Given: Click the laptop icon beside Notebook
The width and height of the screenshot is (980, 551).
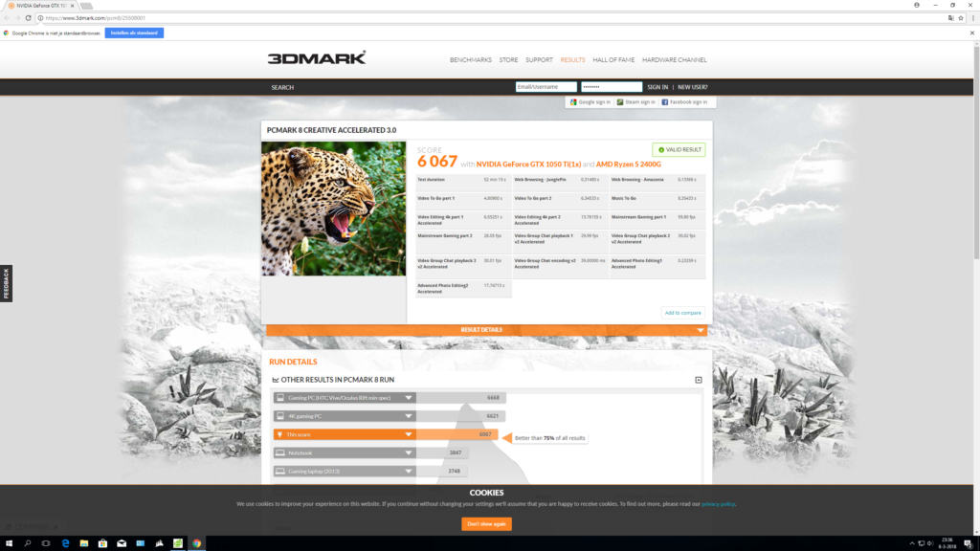Looking at the screenshot, I should point(280,452).
